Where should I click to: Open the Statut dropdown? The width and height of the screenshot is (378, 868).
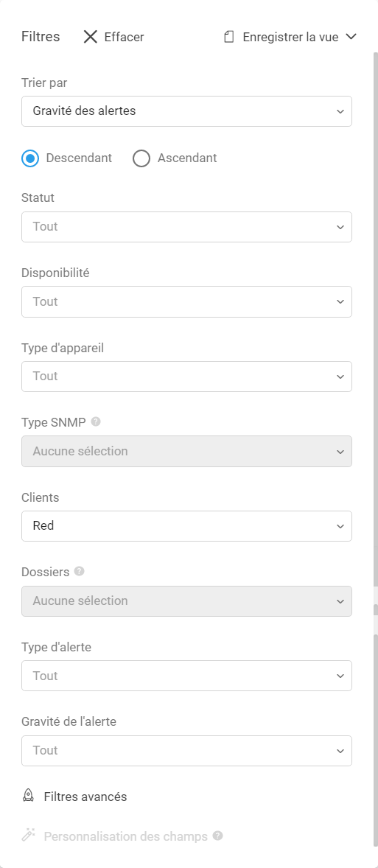pyautogui.click(x=186, y=227)
